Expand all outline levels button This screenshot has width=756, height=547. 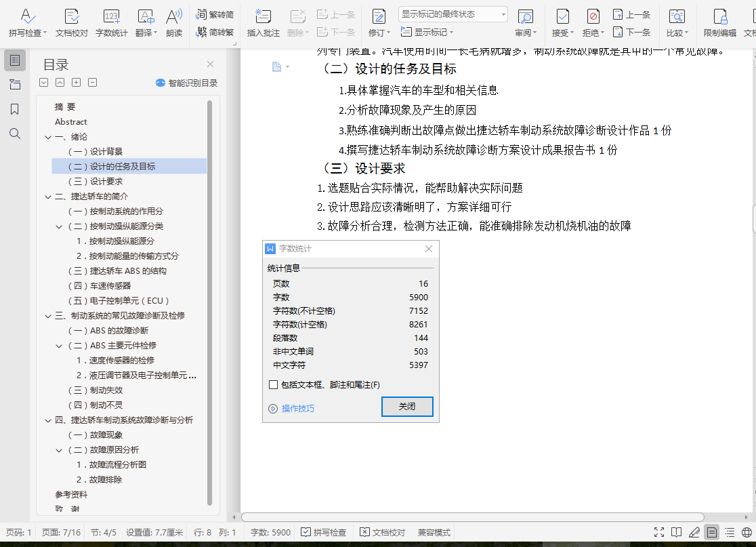click(44, 83)
